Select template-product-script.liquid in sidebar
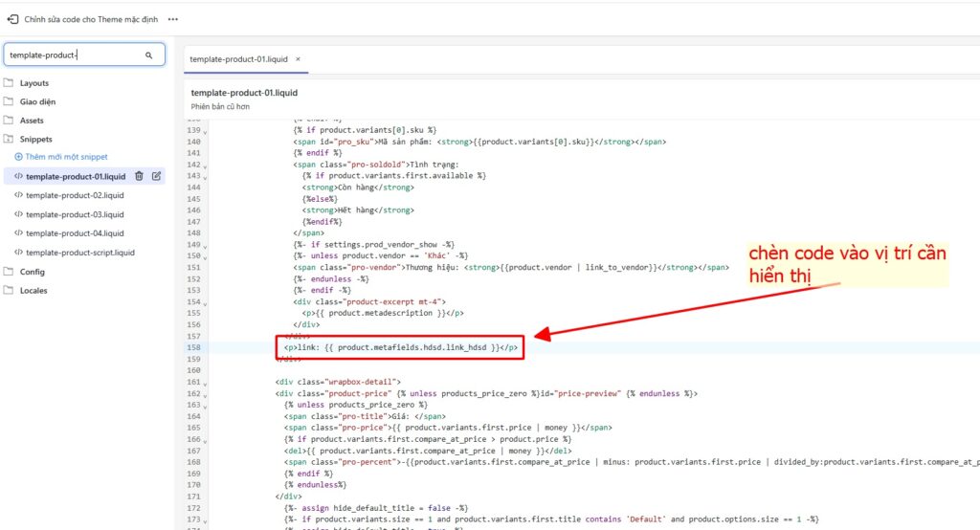Viewport: 980px width, 530px height. click(x=80, y=253)
